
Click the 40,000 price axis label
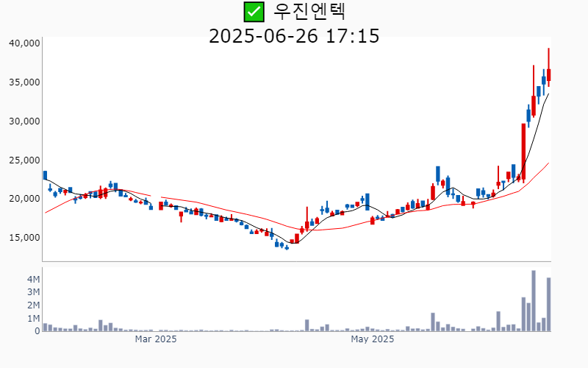(24, 43)
